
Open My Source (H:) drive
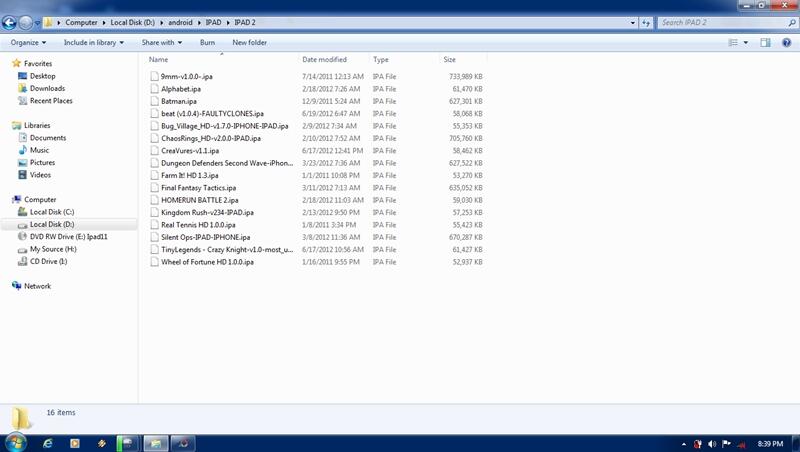click(x=53, y=249)
